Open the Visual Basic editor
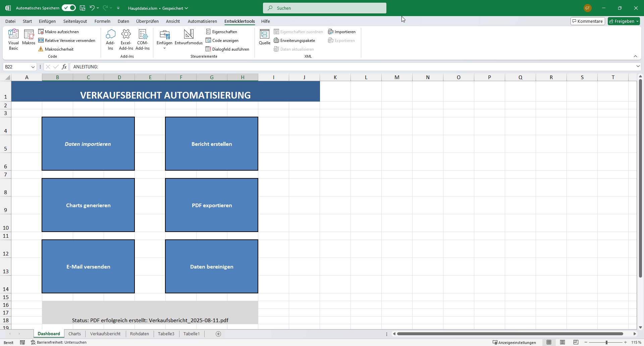 point(13,39)
